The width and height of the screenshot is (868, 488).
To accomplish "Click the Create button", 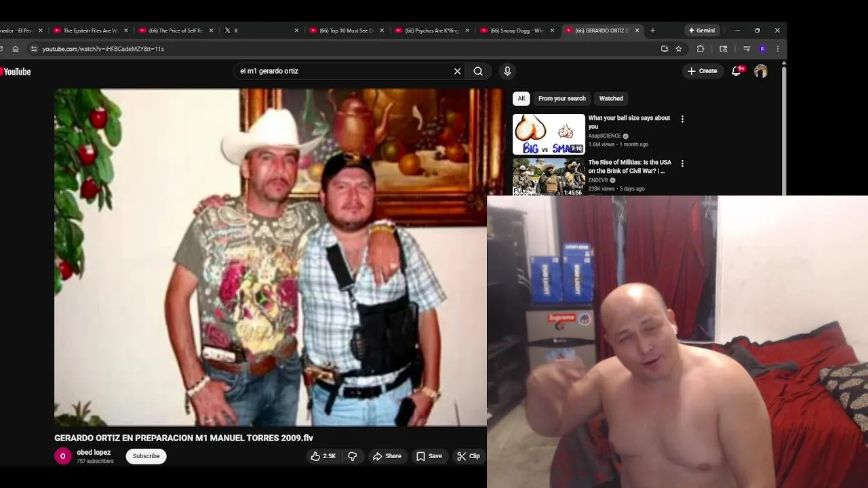I will point(702,70).
